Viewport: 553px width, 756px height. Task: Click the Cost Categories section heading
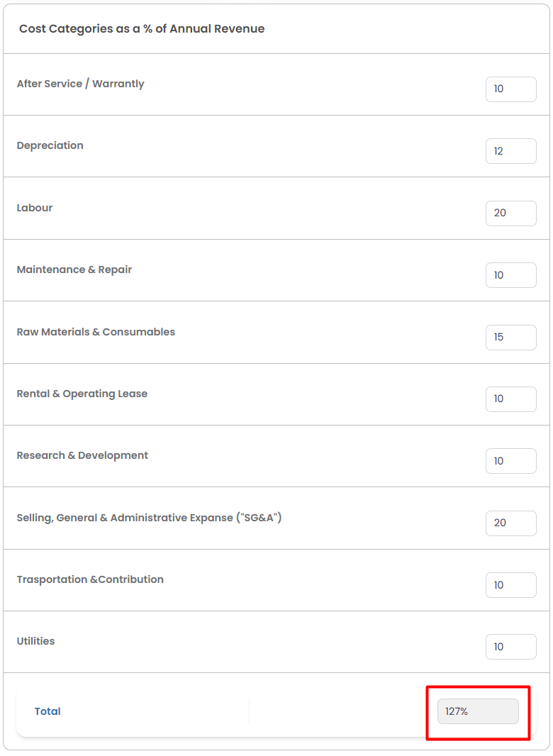pyautogui.click(x=142, y=29)
